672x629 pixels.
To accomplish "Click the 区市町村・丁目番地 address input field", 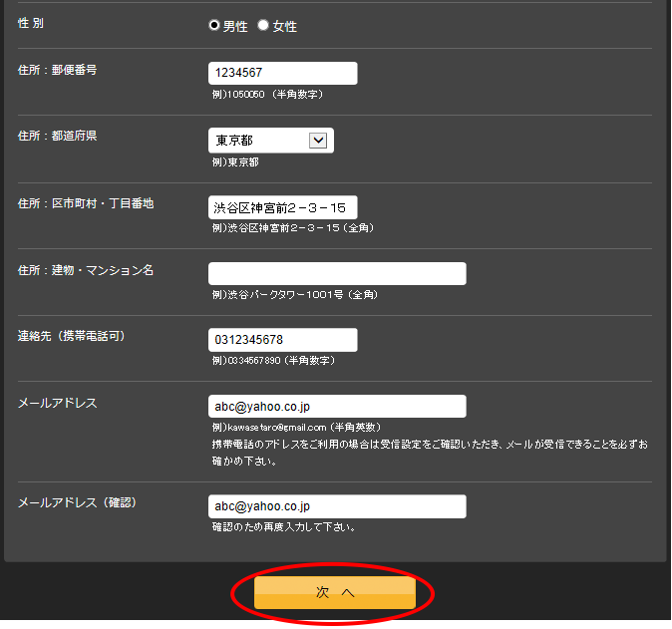I will point(282,207).
